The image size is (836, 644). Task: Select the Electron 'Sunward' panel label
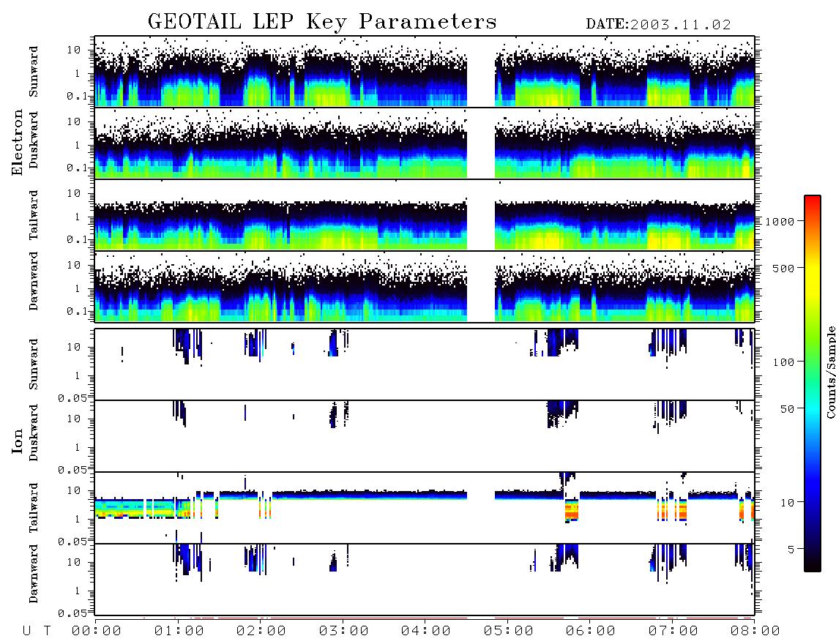34,72
